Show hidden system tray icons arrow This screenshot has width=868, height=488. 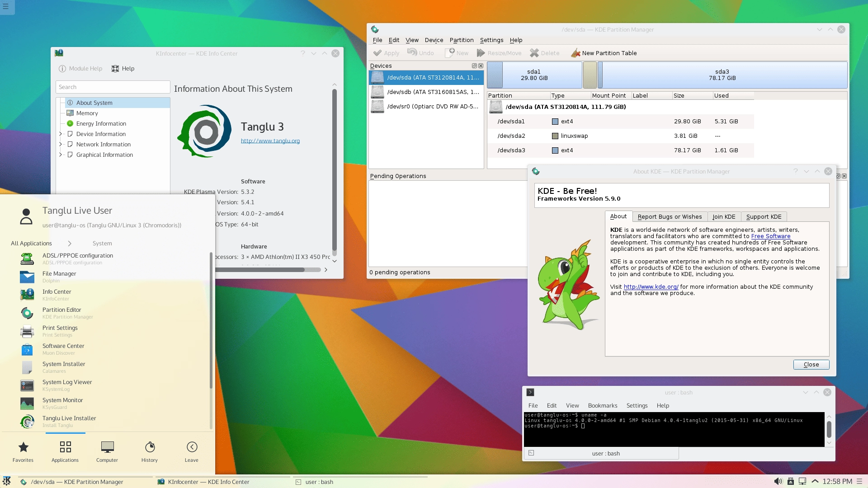tap(815, 481)
